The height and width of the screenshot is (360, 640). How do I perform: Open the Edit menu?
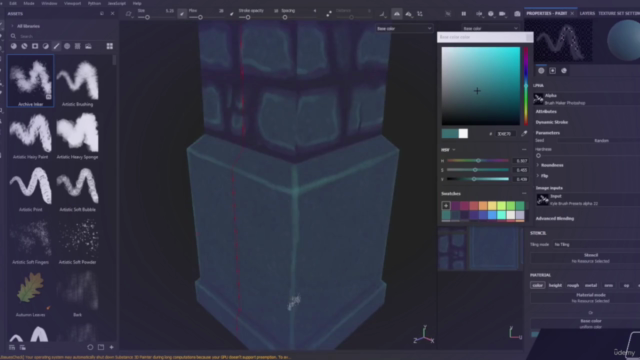(x=13, y=3)
